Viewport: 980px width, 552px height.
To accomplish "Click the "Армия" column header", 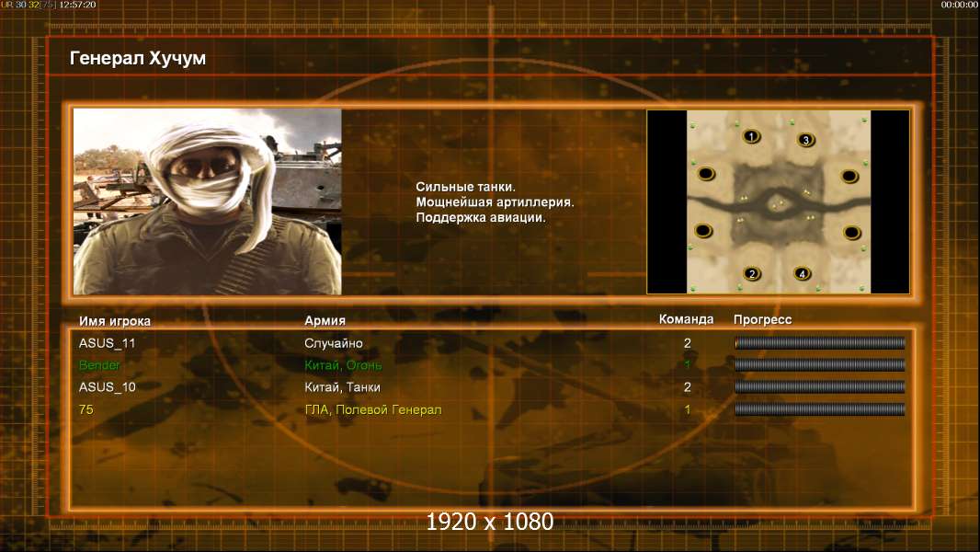I will [325, 320].
